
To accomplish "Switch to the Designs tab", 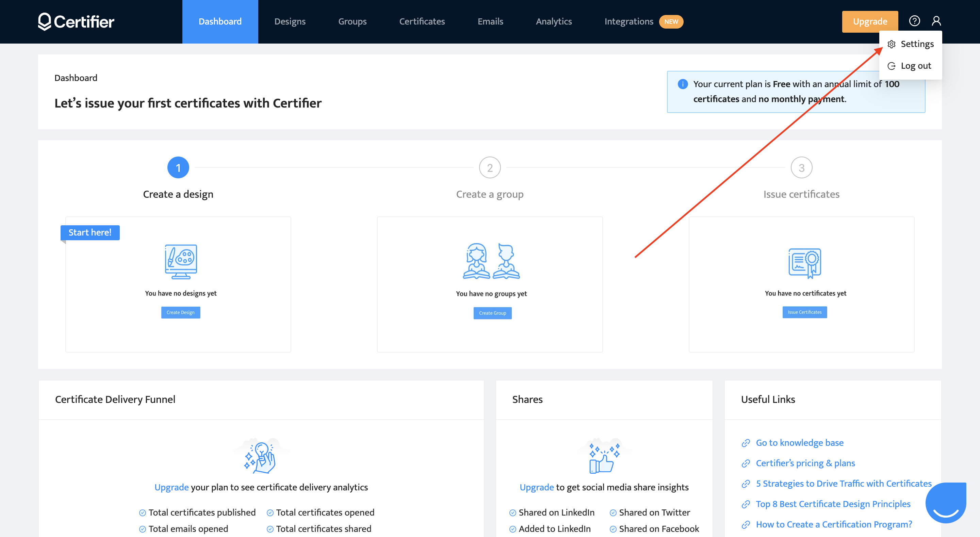I will click(290, 22).
